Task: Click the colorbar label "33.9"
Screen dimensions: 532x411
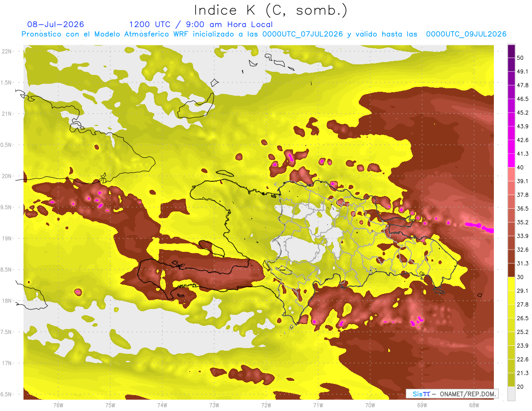Action: pyautogui.click(x=523, y=236)
